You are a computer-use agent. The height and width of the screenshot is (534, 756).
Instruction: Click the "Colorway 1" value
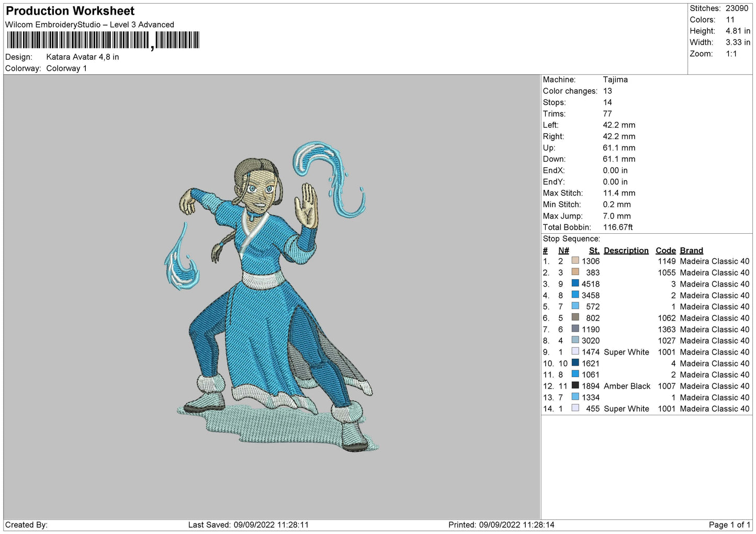point(66,69)
